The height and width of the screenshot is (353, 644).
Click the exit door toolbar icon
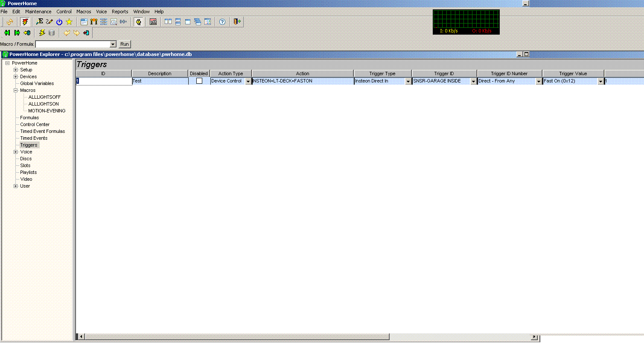[x=237, y=22]
